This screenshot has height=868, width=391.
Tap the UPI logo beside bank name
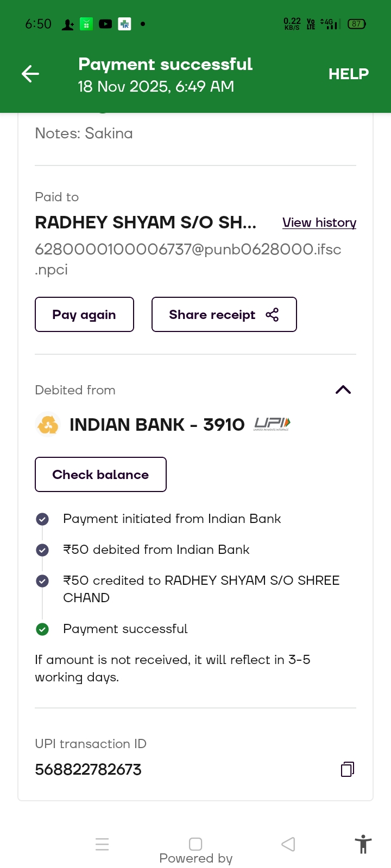272,424
